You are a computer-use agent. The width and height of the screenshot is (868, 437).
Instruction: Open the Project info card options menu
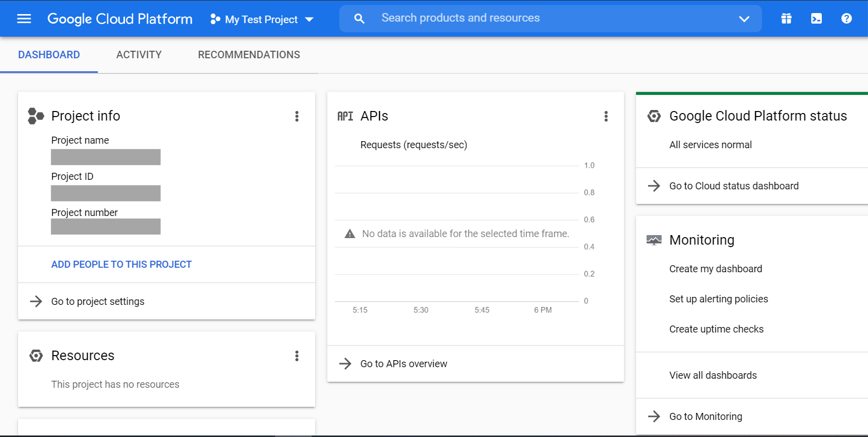tap(297, 117)
